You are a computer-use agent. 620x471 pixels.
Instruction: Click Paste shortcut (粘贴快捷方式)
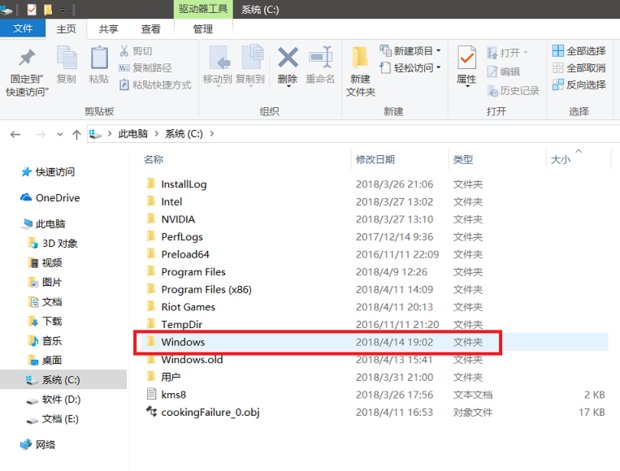(x=155, y=85)
